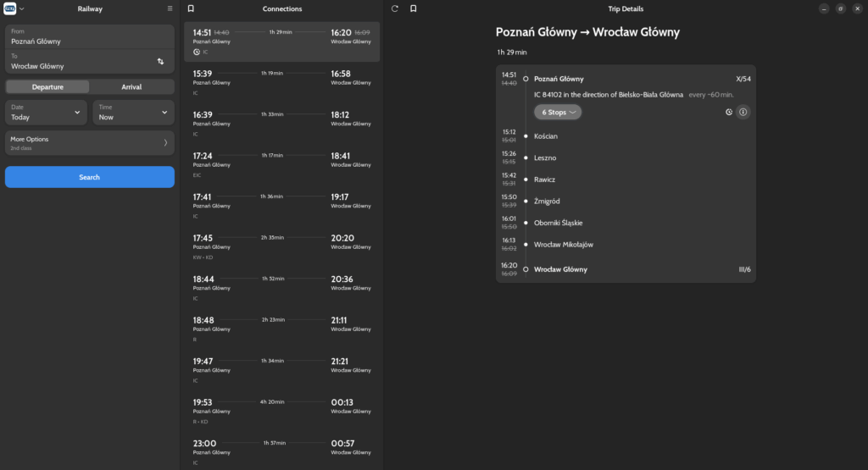The width and height of the screenshot is (868, 470).
Task: Select the 18:48 to 21:11 connection
Action: (x=281, y=329)
